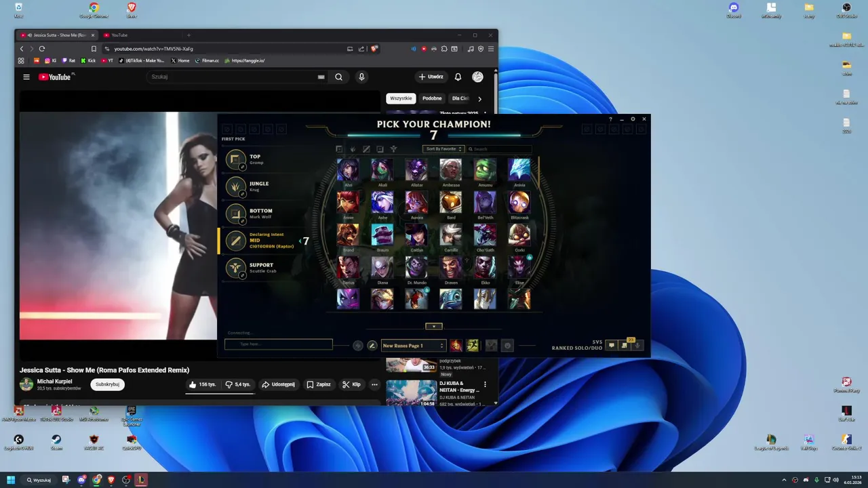Viewport: 868px width, 488px height.
Task: Open video more-actions three dots
Action: click(374, 384)
